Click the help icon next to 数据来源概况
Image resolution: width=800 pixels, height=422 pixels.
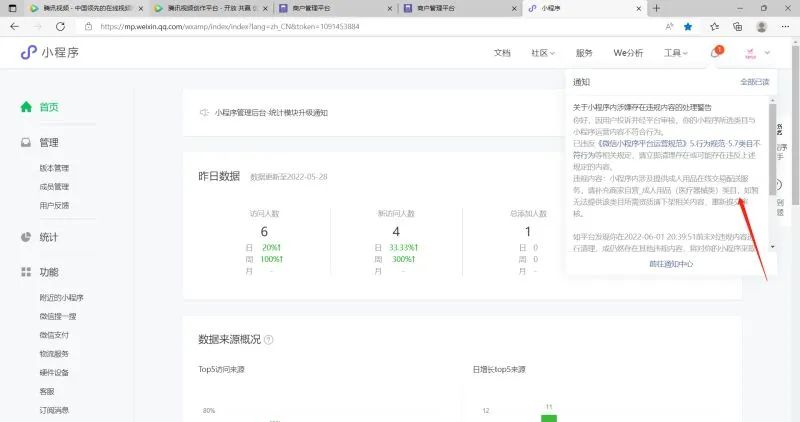[x=269, y=339]
